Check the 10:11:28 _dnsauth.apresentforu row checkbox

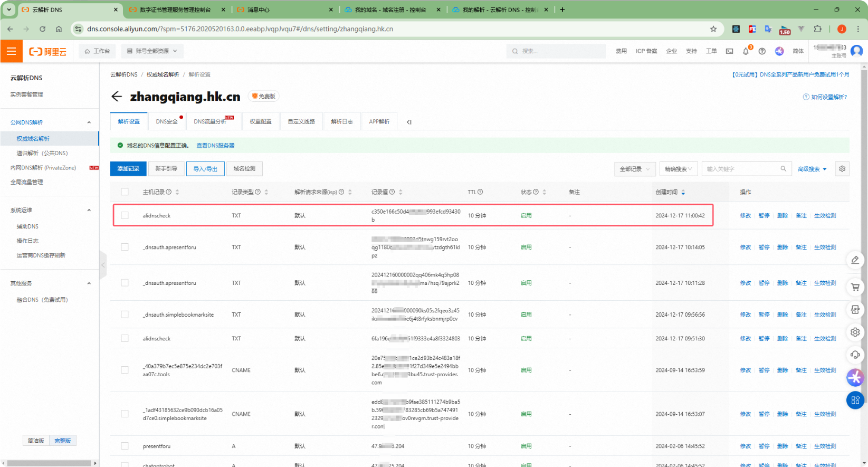coord(125,283)
